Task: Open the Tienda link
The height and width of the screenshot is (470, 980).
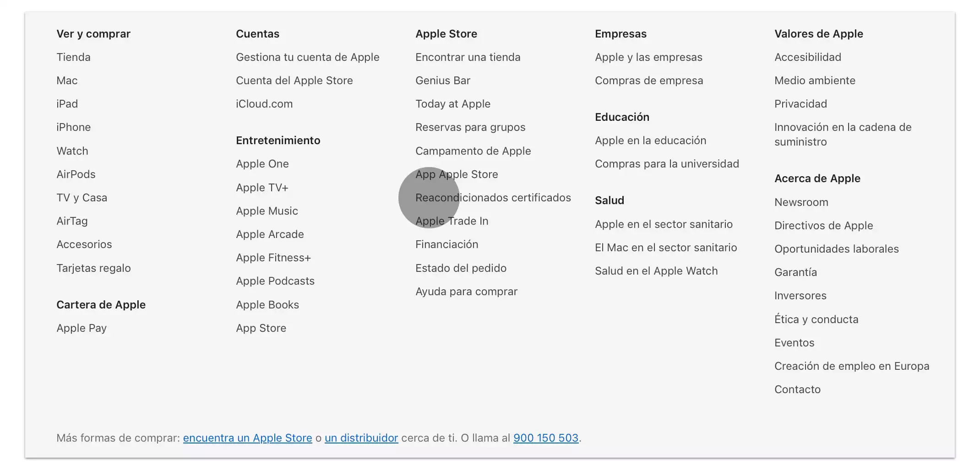Action: (73, 57)
